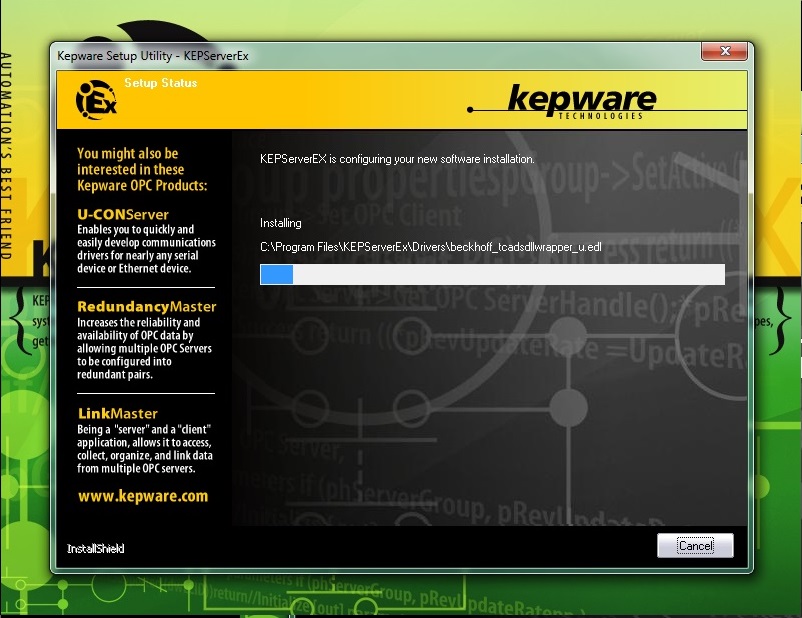The image size is (802, 618).
Task: Click the Kepware Technologies logo
Action: tap(580, 99)
